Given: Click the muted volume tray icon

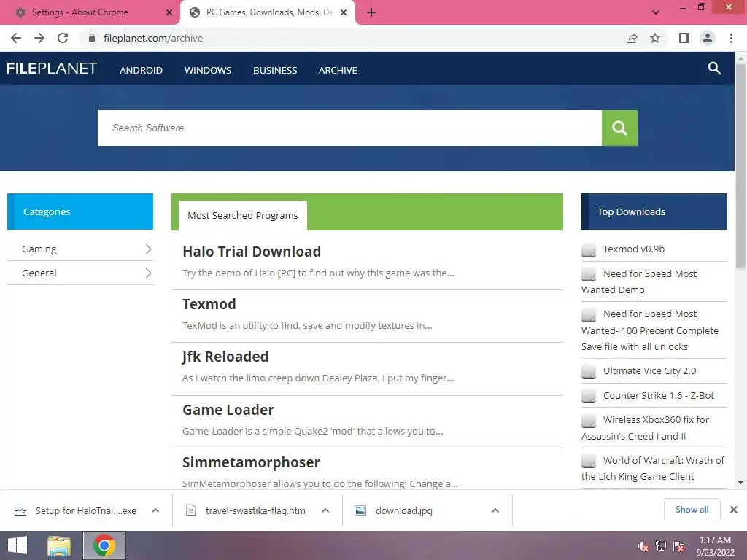Looking at the screenshot, I should pyautogui.click(x=643, y=546).
